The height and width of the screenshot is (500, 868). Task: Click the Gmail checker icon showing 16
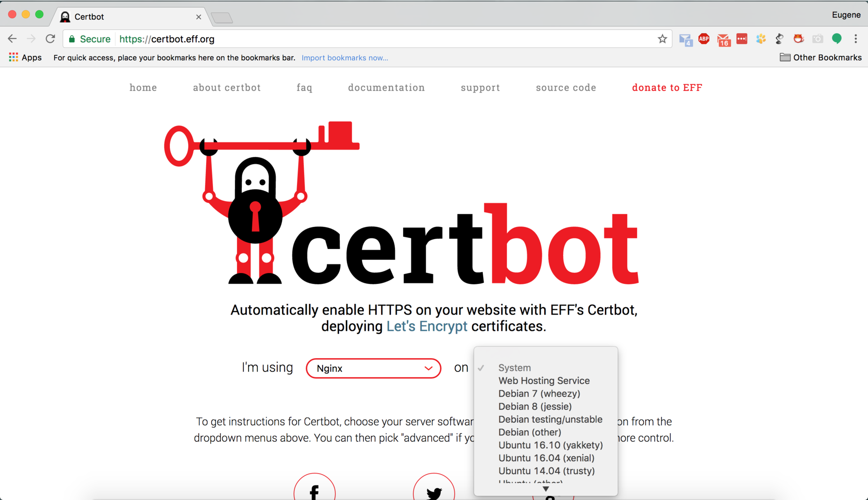723,40
